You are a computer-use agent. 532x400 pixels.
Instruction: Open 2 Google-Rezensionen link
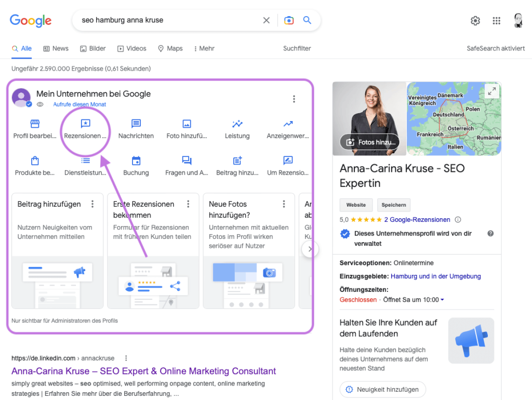(x=417, y=220)
